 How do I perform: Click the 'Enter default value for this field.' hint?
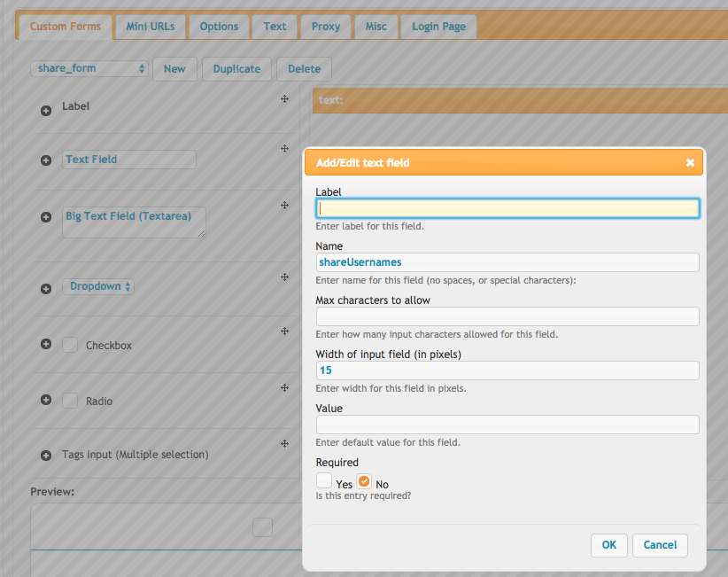(388, 442)
